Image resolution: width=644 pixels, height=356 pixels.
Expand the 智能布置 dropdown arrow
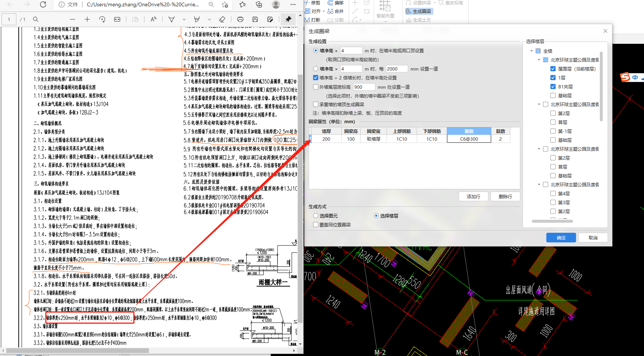click(x=386, y=22)
